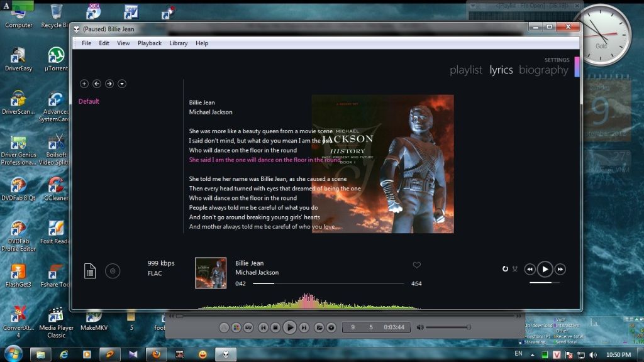
Task: Go to previous item in background player
Action: pyautogui.click(x=264, y=327)
